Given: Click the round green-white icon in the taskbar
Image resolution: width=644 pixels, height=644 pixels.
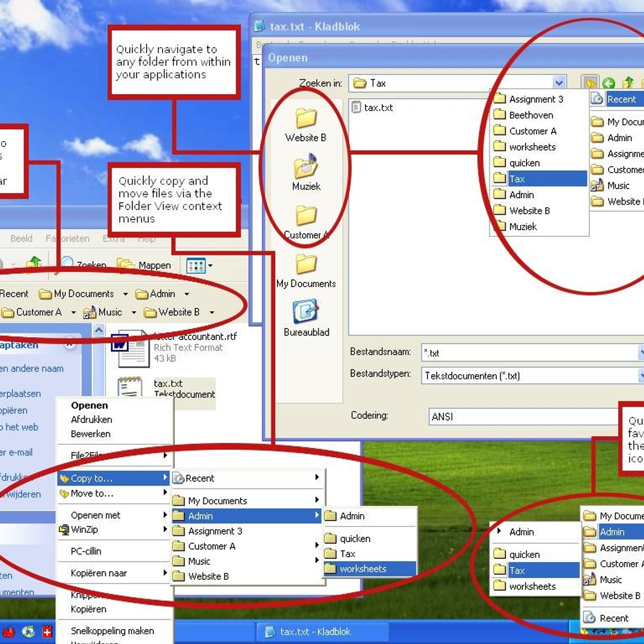Looking at the screenshot, I should [28, 632].
